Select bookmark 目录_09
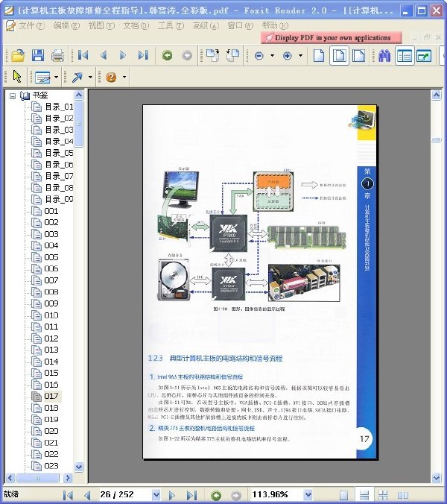This screenshot has height=504, width=447. [59, 199]
